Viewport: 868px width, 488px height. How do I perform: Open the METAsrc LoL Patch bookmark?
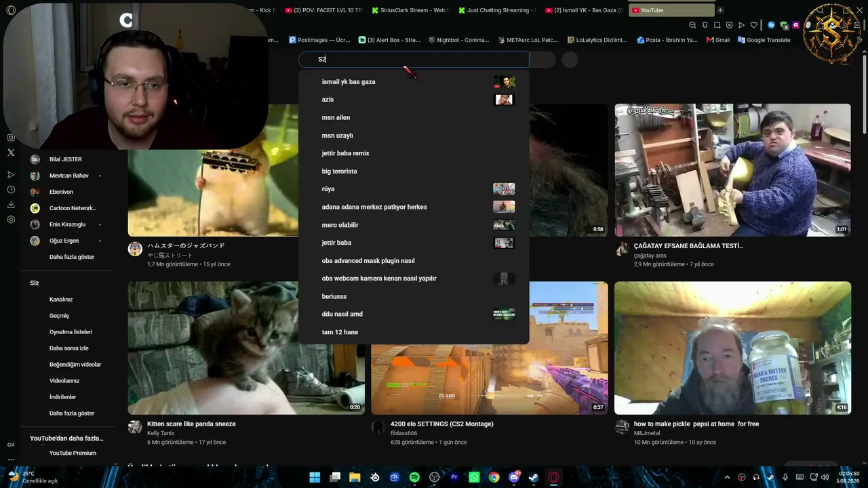point(528,40)
